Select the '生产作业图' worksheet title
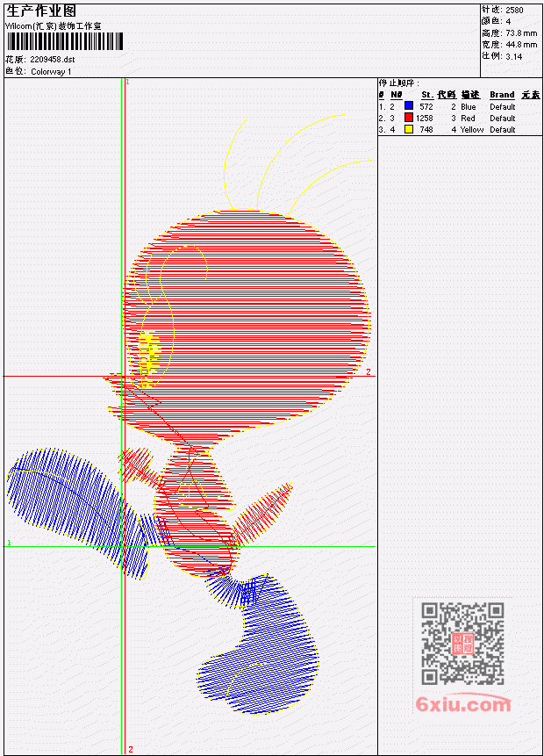The image size is (544, 756). click(x=41, y=11)
